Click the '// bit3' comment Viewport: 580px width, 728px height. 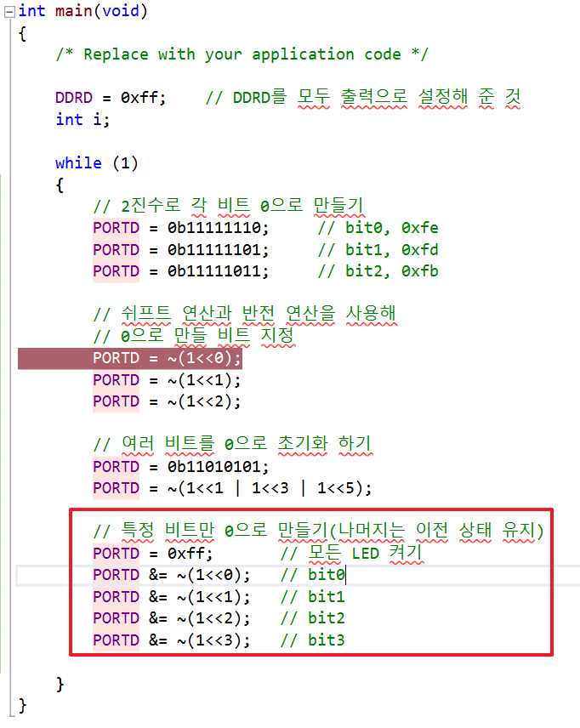(x=312, y=640)
